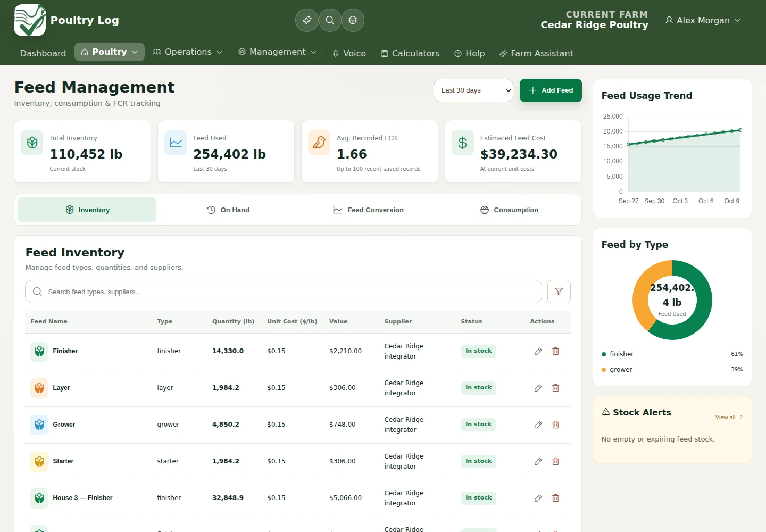This screenshot has width=766, height=532.
Task: Open the Calculators nav item
Action: point(411,53)
